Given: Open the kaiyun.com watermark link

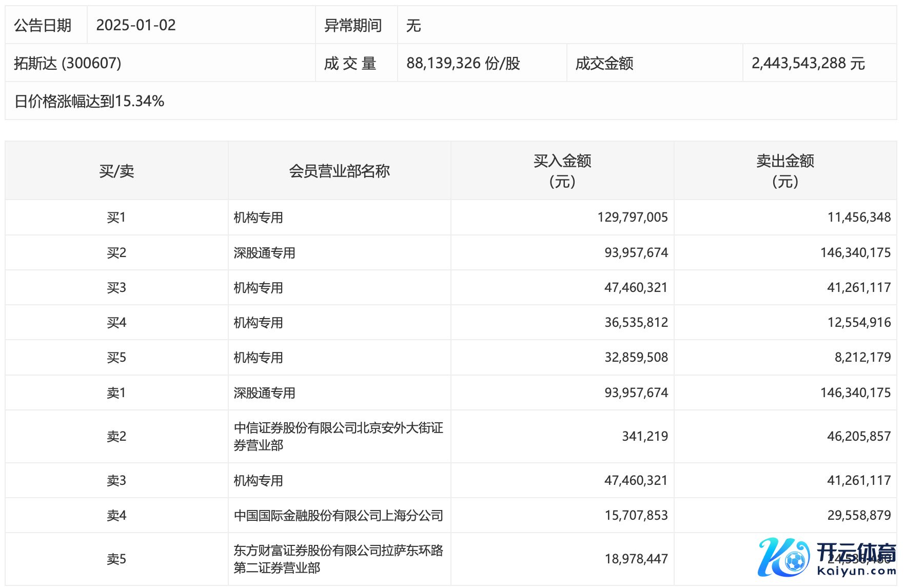Looking at the screenshot, I should click(856, 571).
